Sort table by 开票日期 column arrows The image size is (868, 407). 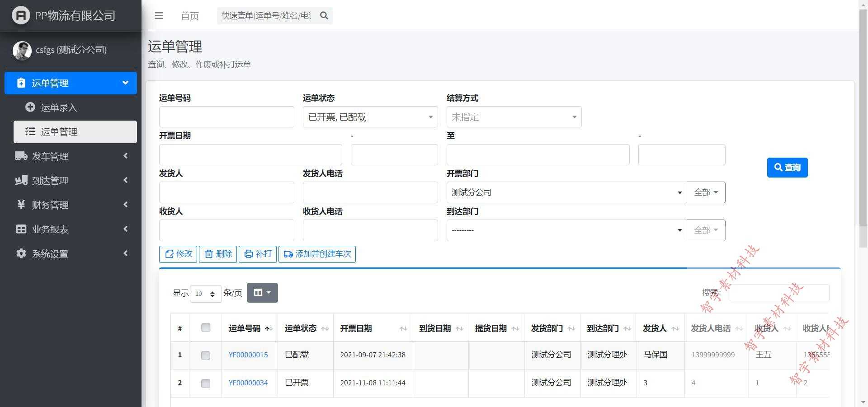coord(404,328)
